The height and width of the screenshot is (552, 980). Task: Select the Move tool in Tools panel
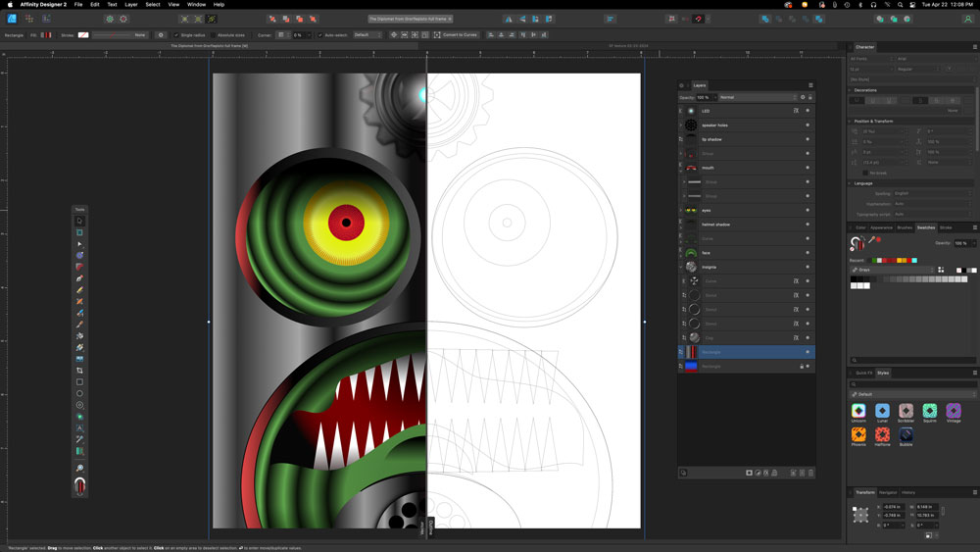(x=79, y=221)
